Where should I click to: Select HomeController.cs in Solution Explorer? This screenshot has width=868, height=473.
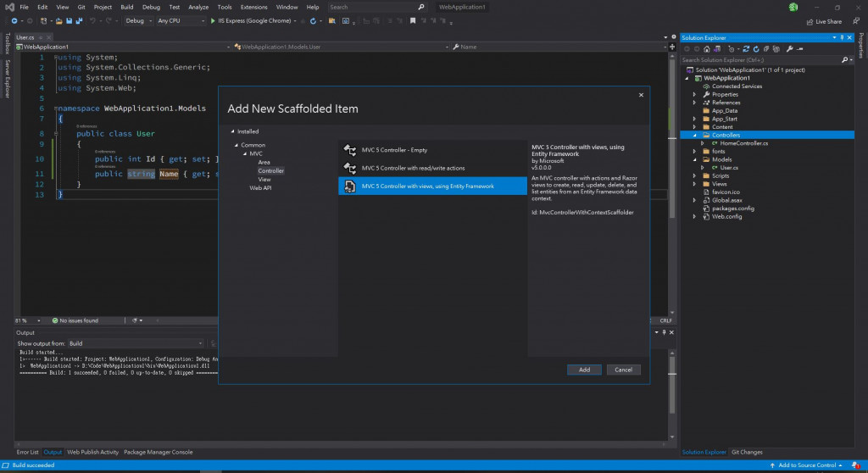pos(743,143)
